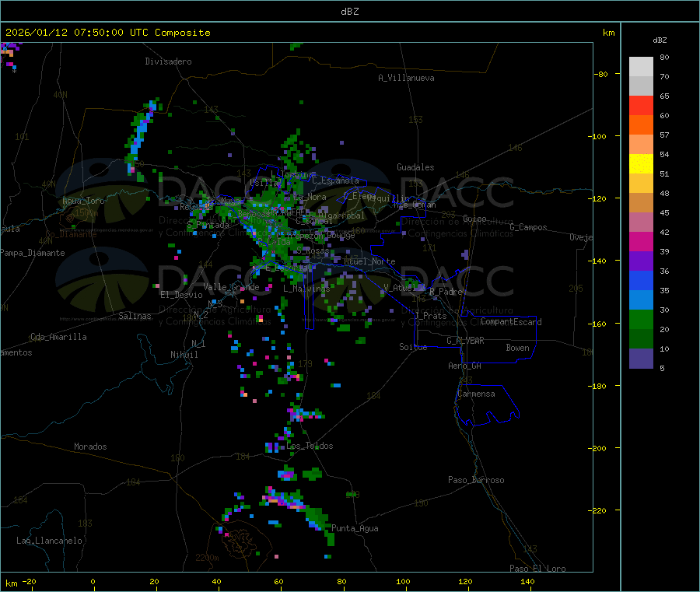Click the Agua_Toro location label

pyautogui.click(x=83, y=201)
